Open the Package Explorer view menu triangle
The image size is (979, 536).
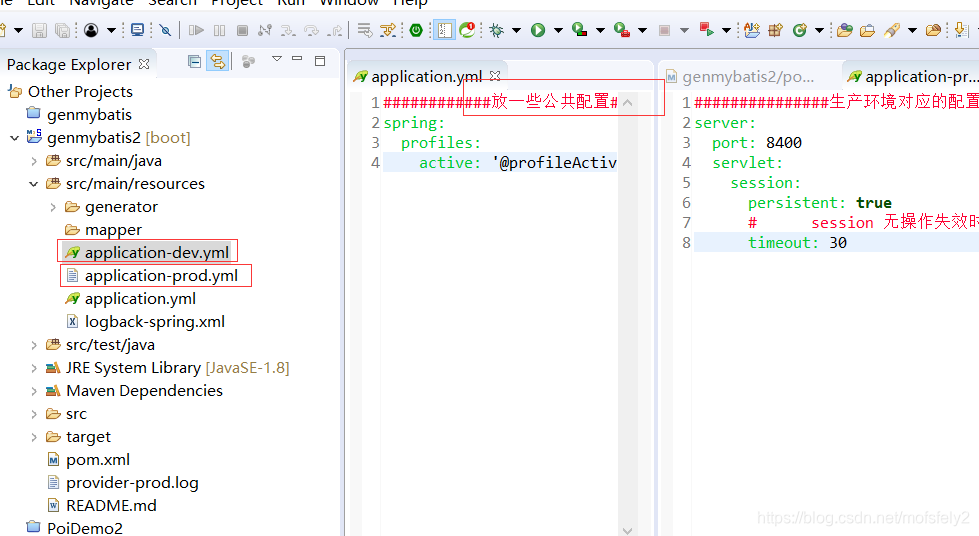(x=277, y=59)
